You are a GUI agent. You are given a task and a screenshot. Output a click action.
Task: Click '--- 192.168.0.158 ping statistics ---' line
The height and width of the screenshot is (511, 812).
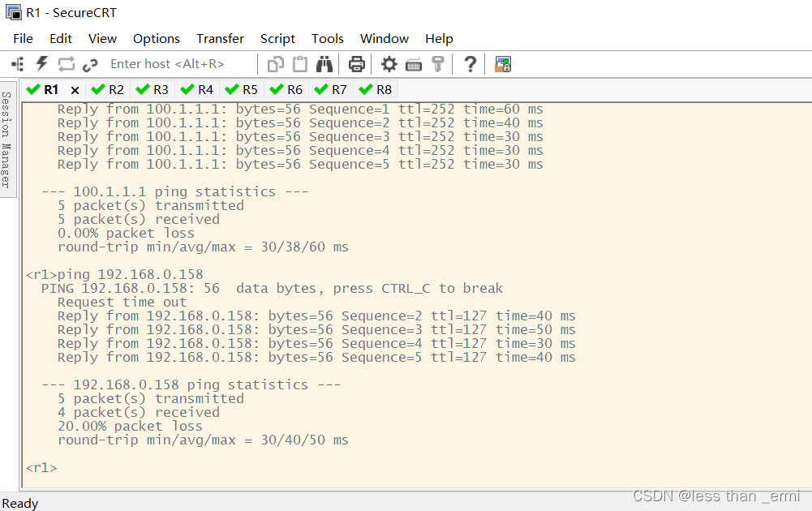pyautogui.click(x=191, y=384)
